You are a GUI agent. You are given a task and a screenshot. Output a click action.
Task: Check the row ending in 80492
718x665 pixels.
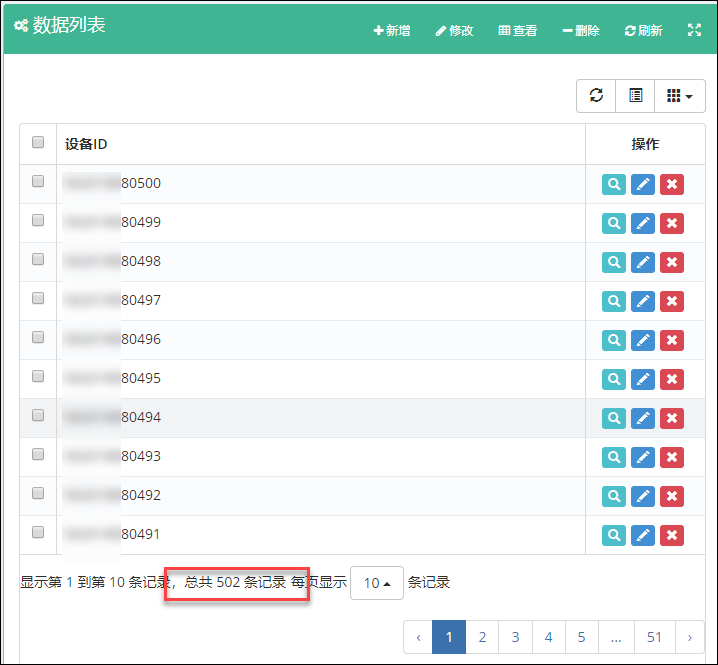click(38, 492)
